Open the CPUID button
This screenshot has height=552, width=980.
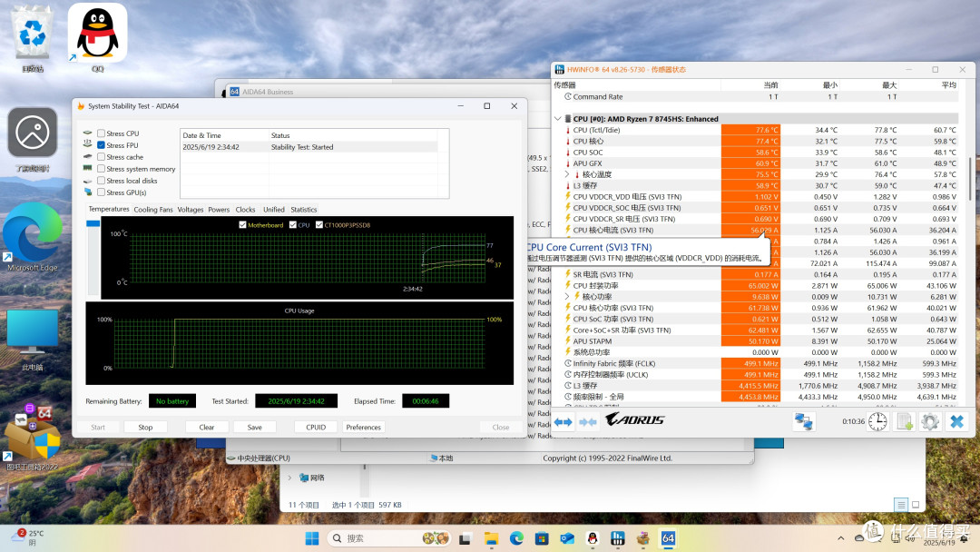coord(317,428)
